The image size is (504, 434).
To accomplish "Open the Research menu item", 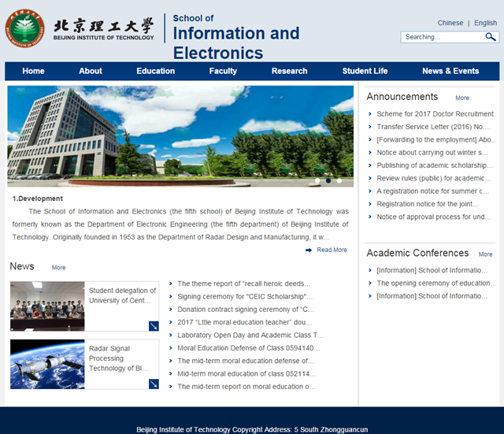I will coord(289,71).
